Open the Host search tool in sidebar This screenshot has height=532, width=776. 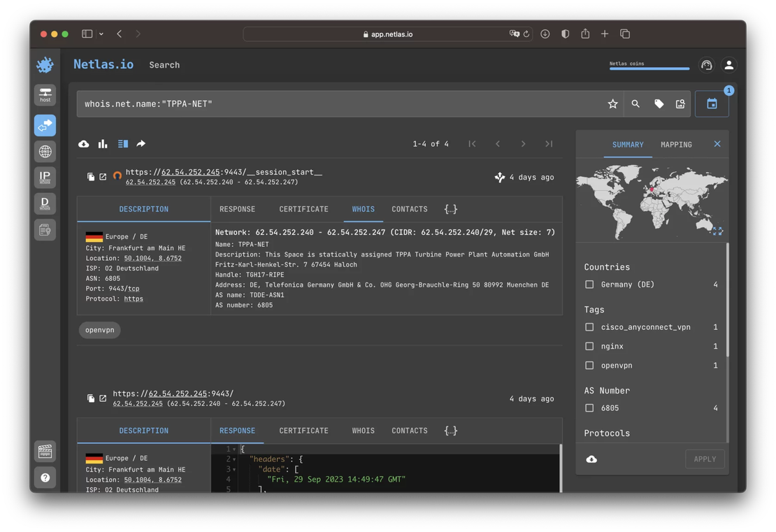pyautogui.click(x=45, y=94)
